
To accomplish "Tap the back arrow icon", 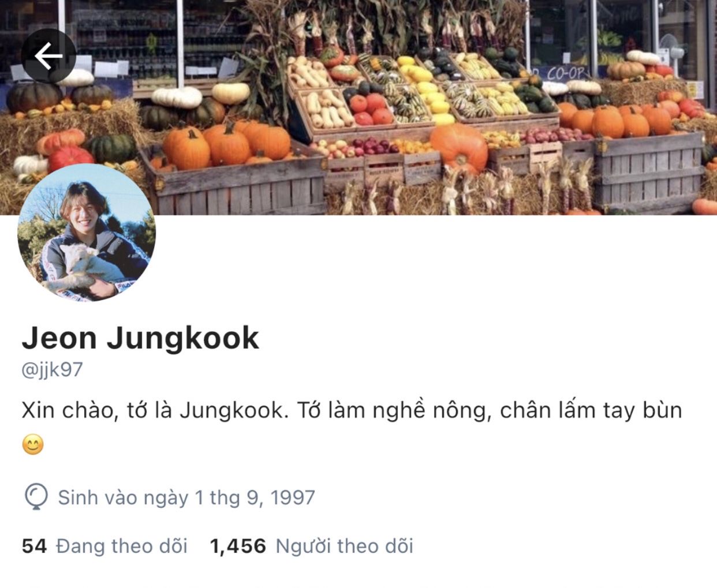I will (x=48, y=56).
